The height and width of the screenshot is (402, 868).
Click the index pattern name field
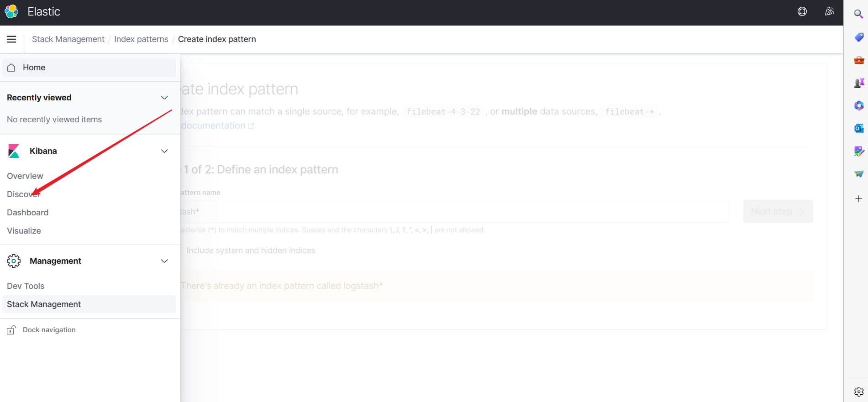pos(455,212)
